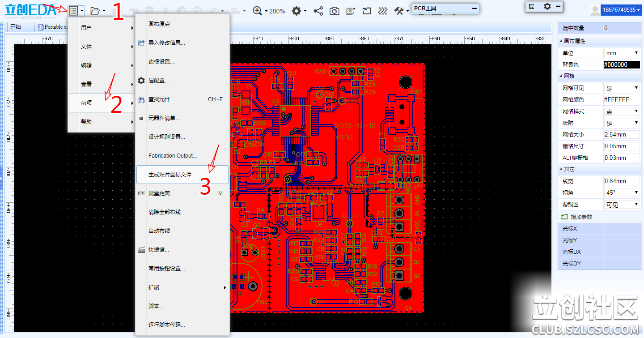Click the rotate/export arrow icon

tap(367, 11)
